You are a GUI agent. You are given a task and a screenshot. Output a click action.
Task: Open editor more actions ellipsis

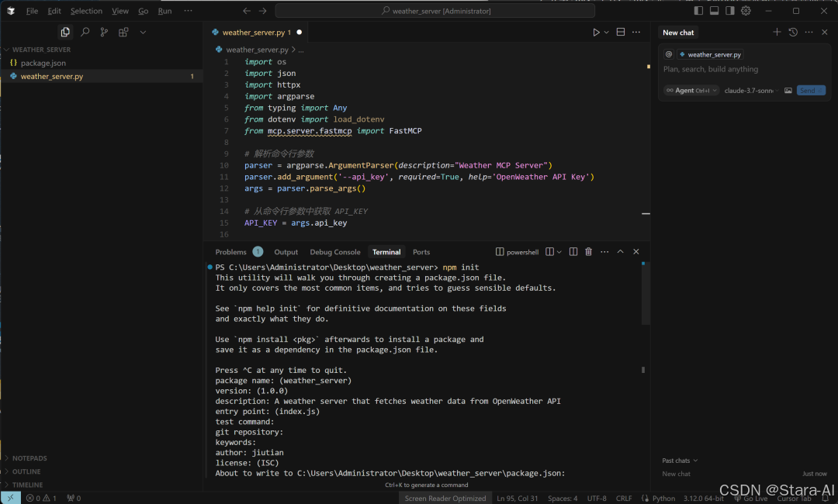point(636,32)
